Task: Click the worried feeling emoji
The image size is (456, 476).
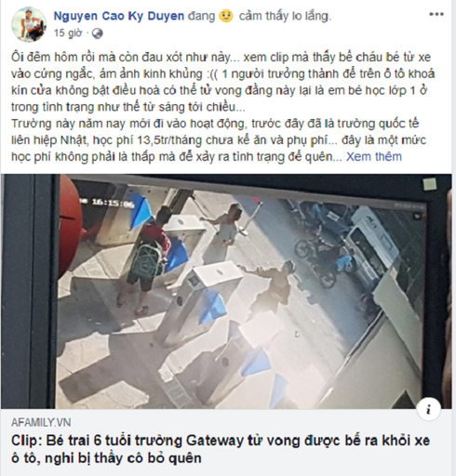Action: point(226,16)
